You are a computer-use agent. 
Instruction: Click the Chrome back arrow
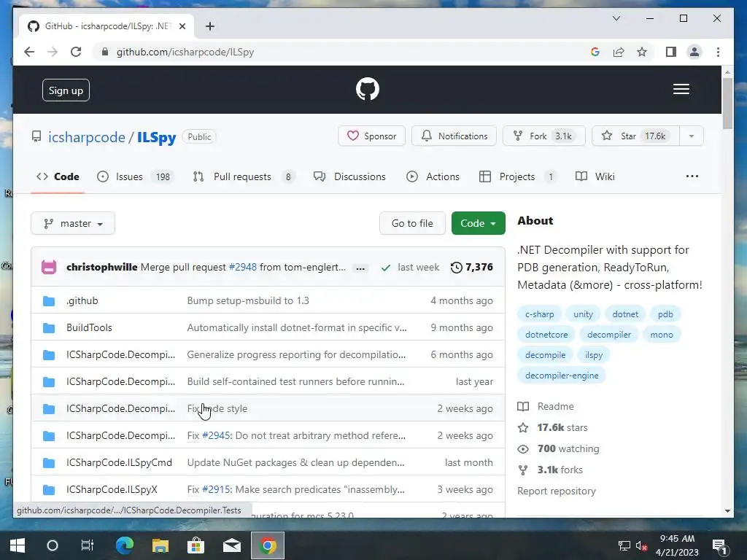(x=29, y=52)
